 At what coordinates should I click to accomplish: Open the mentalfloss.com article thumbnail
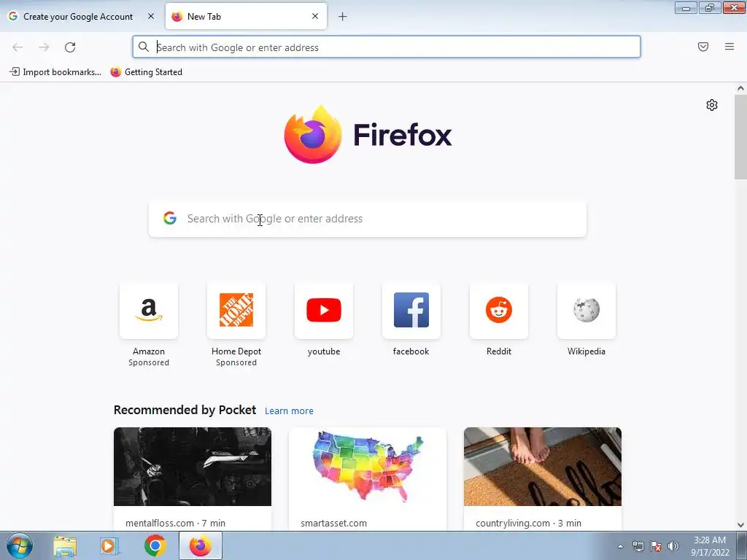193,467
